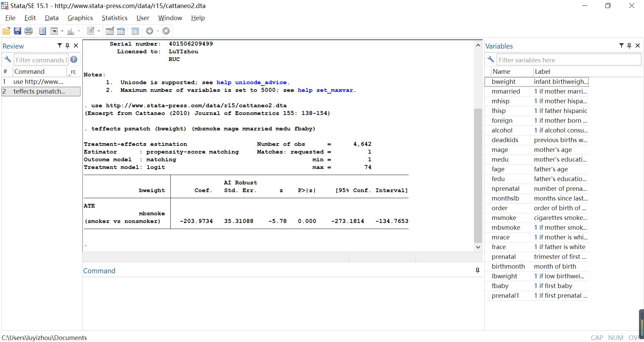
Task: Open the Data Browser icon
Action: (x=121, y=31)
